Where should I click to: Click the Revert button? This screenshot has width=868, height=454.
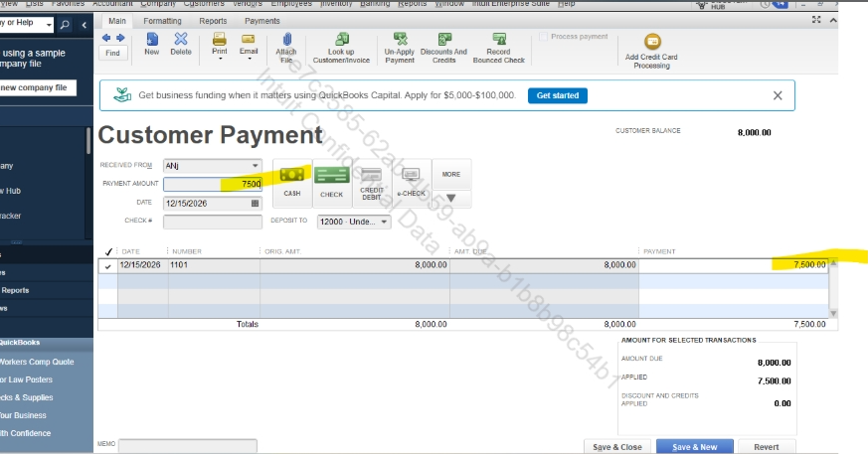(767, 447)
